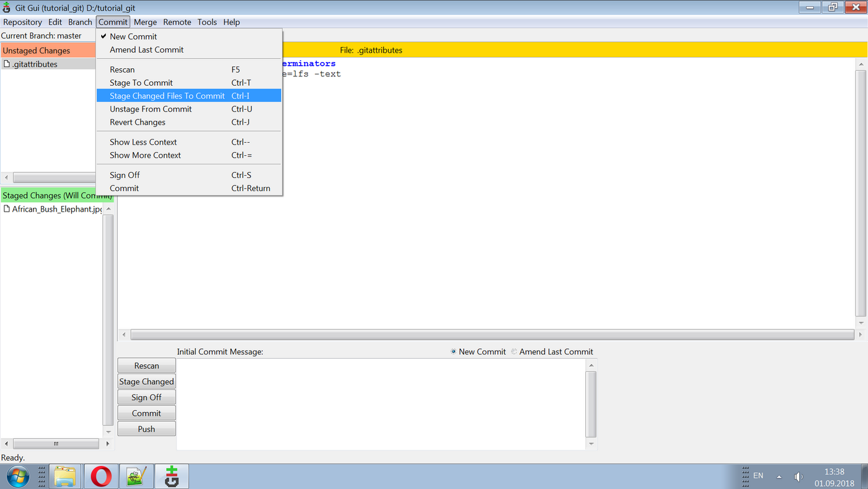Open the Notepad++ taskbar icon
868x489 pixels.
point(136,477)
